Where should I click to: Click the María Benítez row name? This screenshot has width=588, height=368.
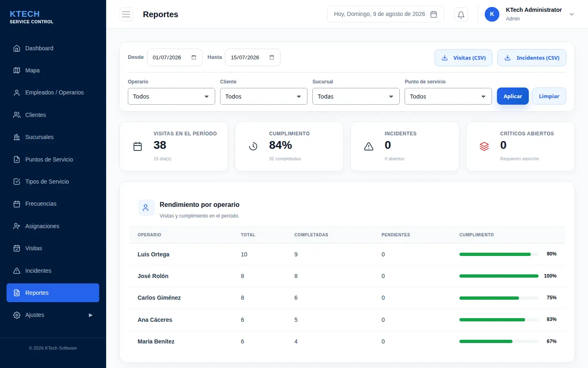coord(156,341)
